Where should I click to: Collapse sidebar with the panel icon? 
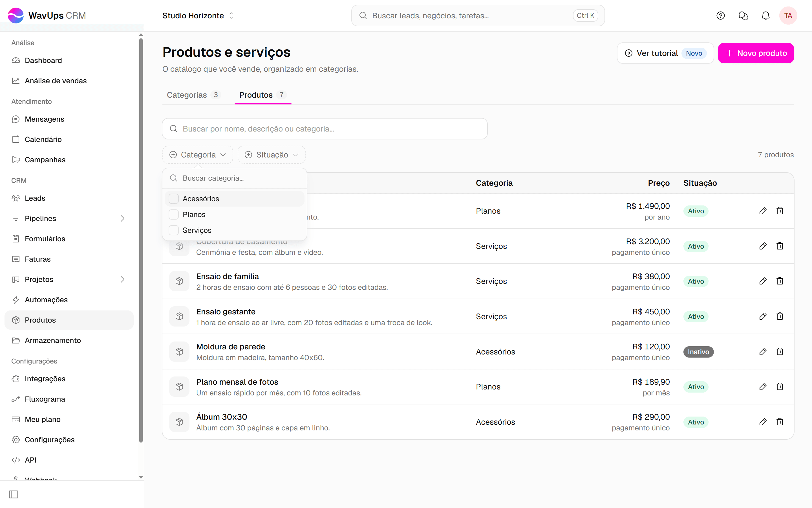(14, 494)
